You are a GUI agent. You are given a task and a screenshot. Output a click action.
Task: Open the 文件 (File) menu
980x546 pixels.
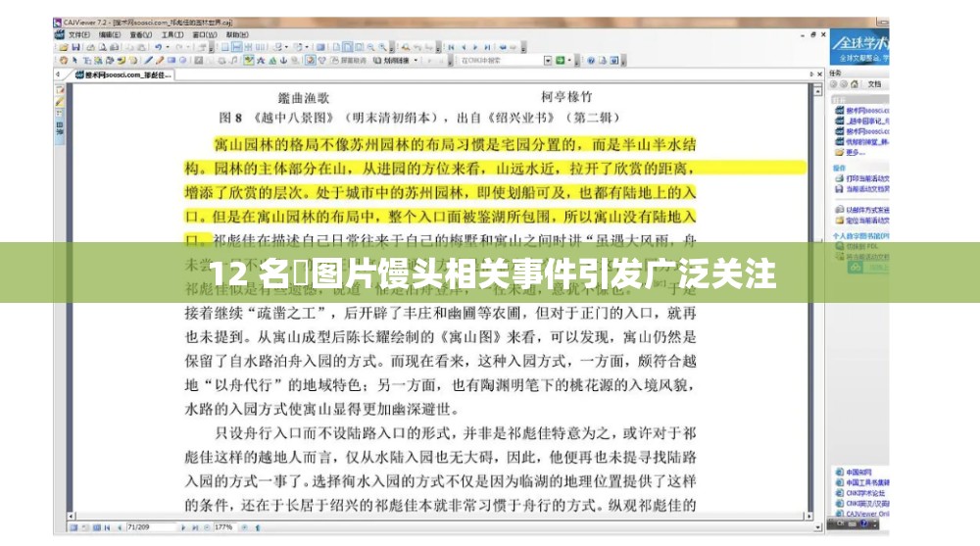(x=79, y=34)
